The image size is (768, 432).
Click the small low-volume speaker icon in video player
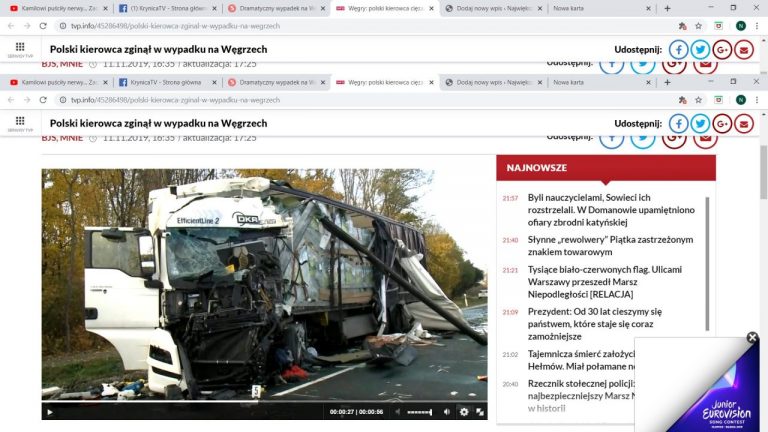click(398, 412)
